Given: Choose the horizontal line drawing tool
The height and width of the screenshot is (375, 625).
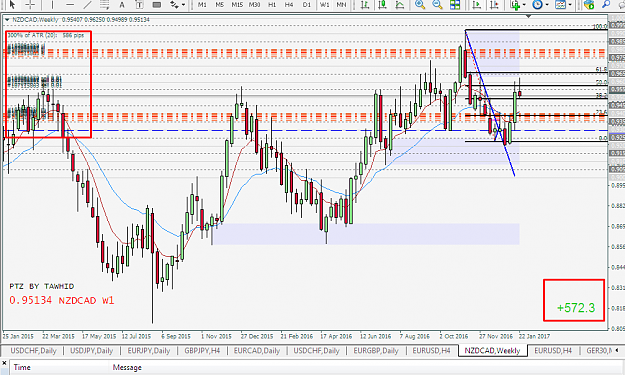Looking at the screenshot, I should pyautogui.click(x=70, y=4).
